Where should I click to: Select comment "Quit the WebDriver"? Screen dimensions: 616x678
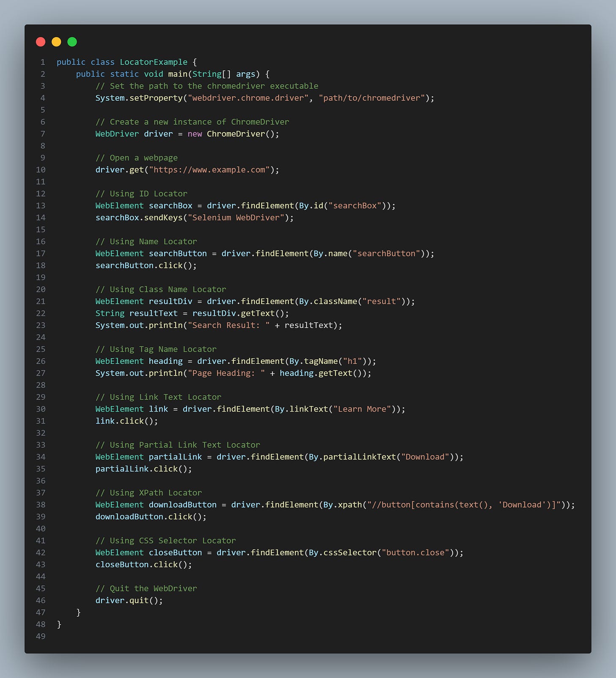coord(146,588)
